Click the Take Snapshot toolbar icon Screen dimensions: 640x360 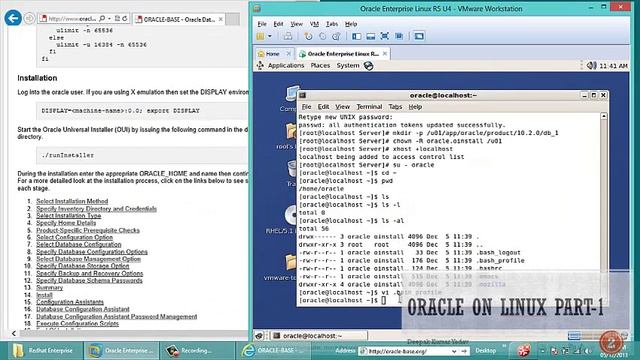pos(308,36)
